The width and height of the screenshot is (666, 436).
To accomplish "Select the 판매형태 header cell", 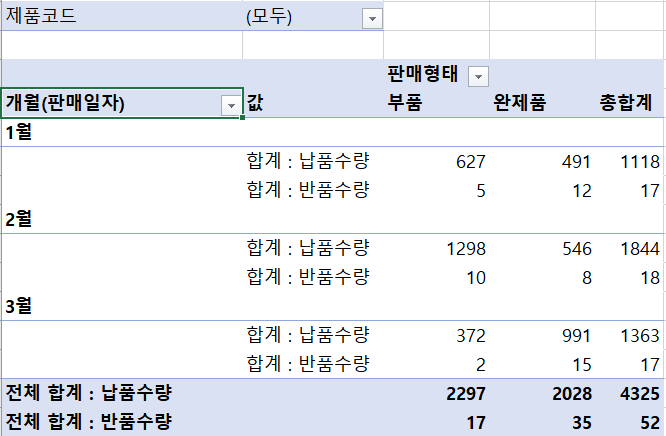I will click(x=422, y=75).
